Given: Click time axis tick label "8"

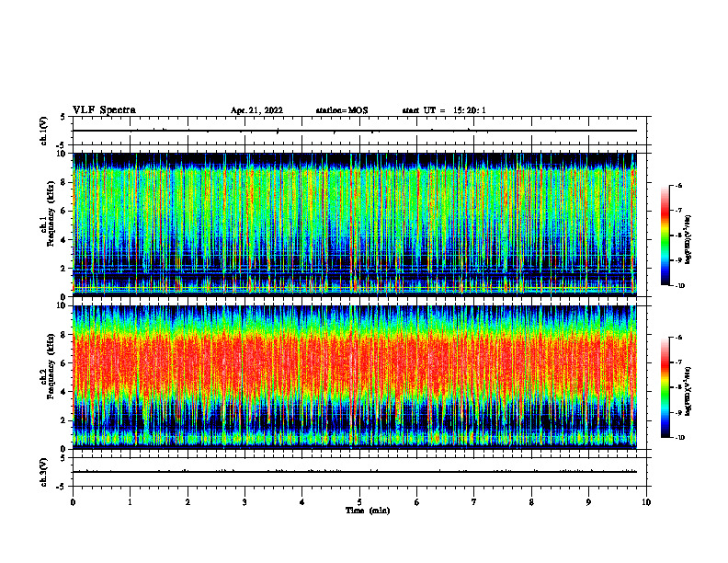Looking at the screenshot, I should pos(531,502).
